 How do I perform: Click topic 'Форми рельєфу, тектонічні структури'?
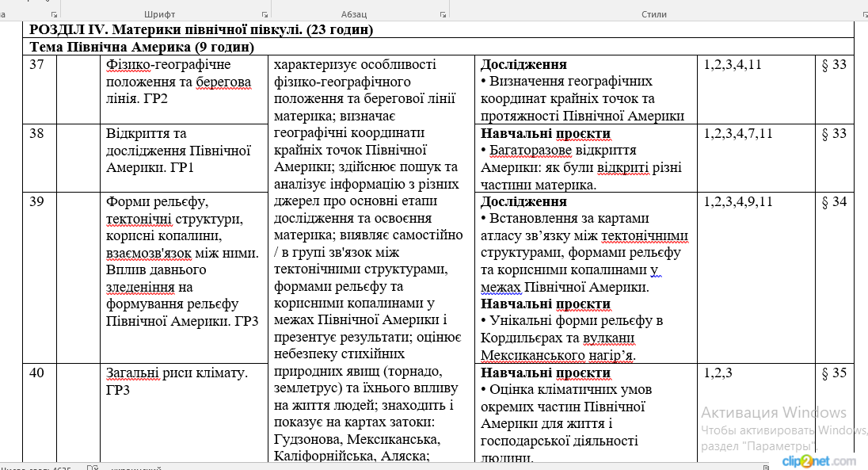click(x=174, y=210)
